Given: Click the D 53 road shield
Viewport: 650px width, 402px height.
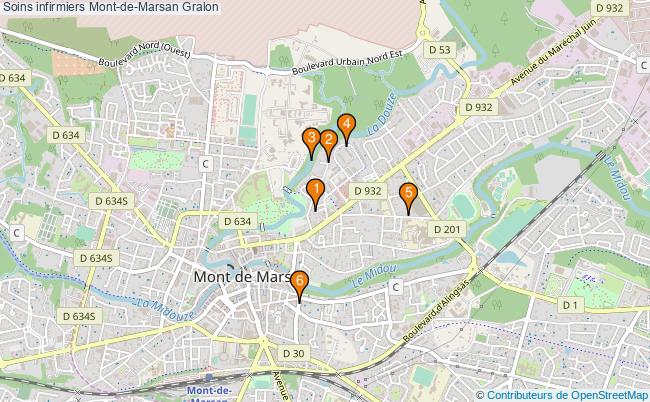Looking at the screenshot, I should click(x=439, y=50).
